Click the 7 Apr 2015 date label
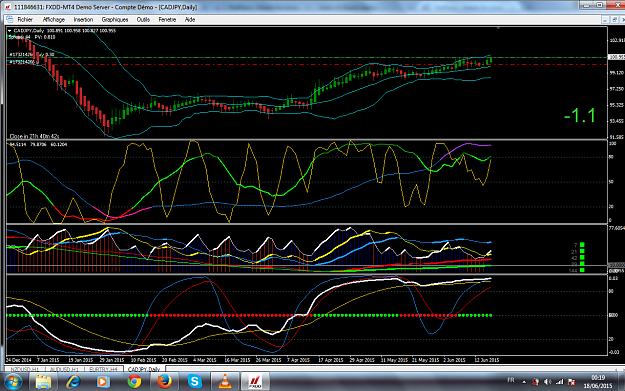 click(x=298, y=360)
